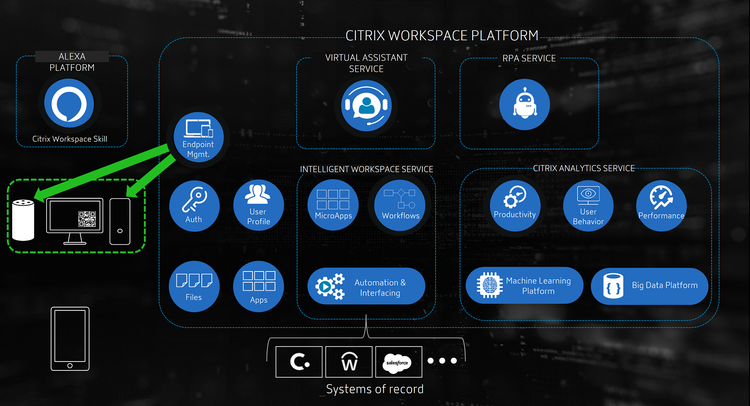
Task: Select the Salesforce cloud tile
Action: (399, 362)
